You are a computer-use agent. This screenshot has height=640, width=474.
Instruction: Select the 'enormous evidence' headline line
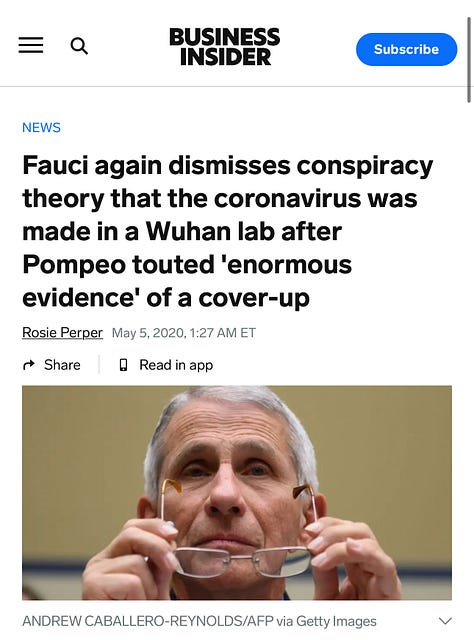coord(187,281)
